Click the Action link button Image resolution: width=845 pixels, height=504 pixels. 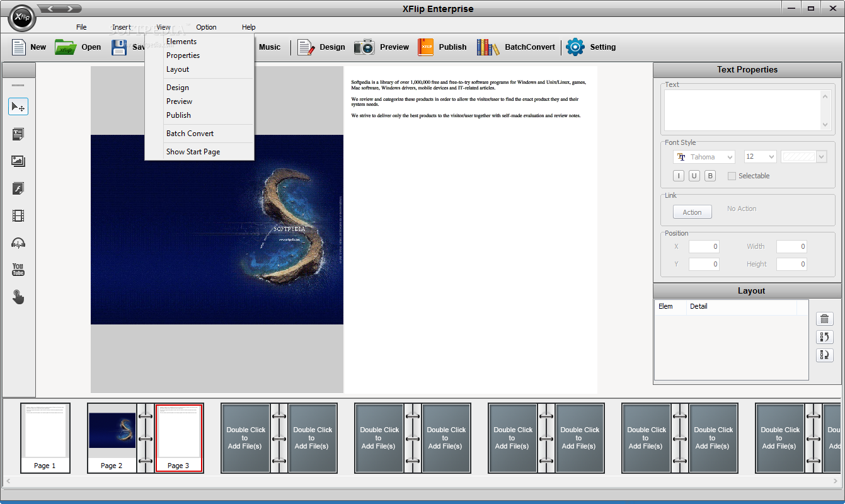tap(692, 212)
